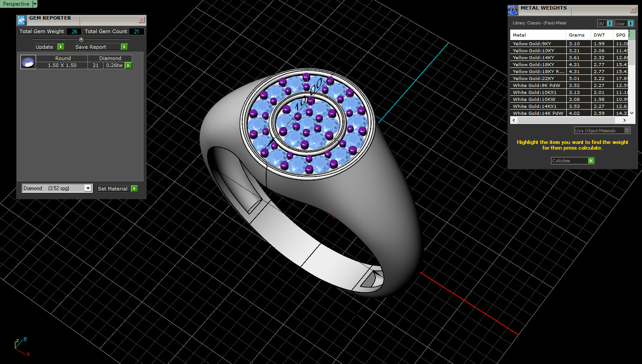Viewport: 642px width, 364px height.
Task: Click the Diamond material cell
Action: click(110, 58)
